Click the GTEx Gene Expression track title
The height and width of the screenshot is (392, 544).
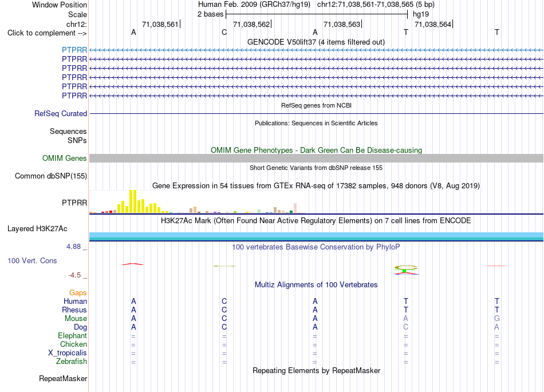pos(316,186)
